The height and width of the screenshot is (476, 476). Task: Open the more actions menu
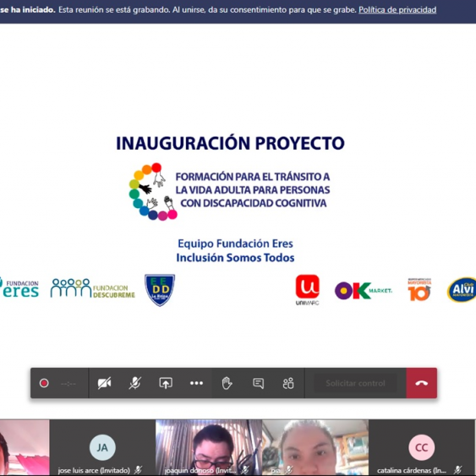tap(196, 383)
